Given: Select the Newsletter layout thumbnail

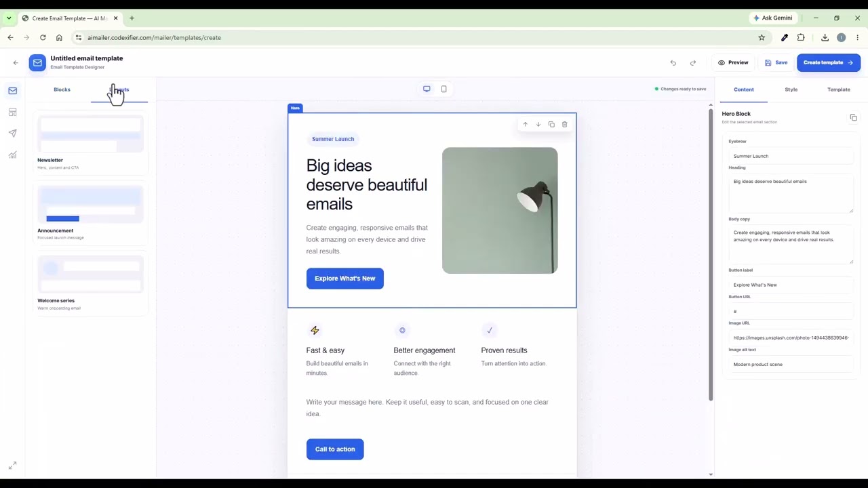Looking at the screenshot, I should 90,134.
